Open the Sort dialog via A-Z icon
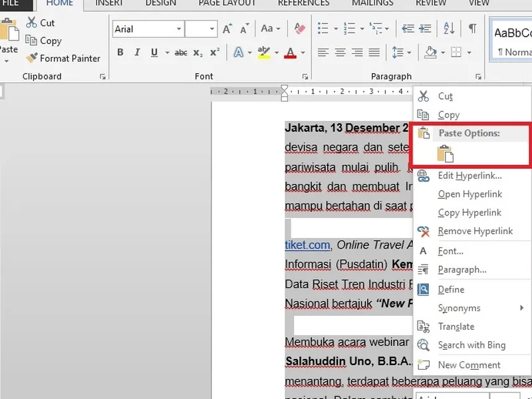The image size is (532, 399). tap(449, 29)
